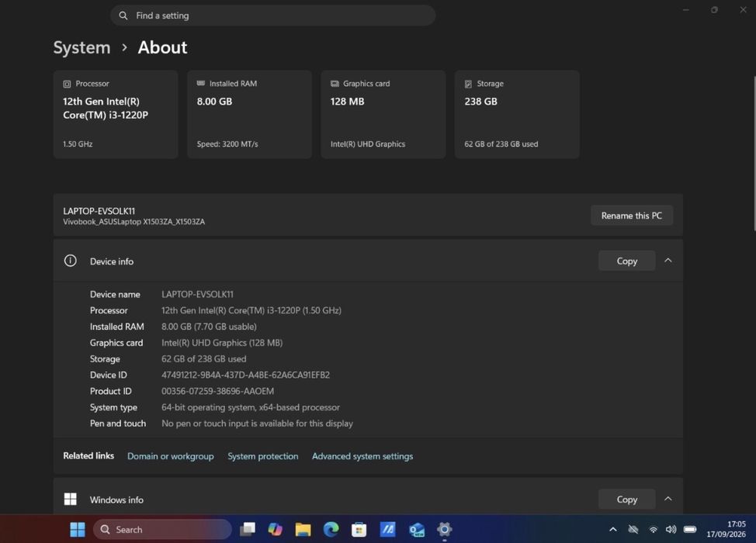Open File Explorer from the taskbar
The height and width of the screenshot is (543, 756).
click(x=303, y=530)
